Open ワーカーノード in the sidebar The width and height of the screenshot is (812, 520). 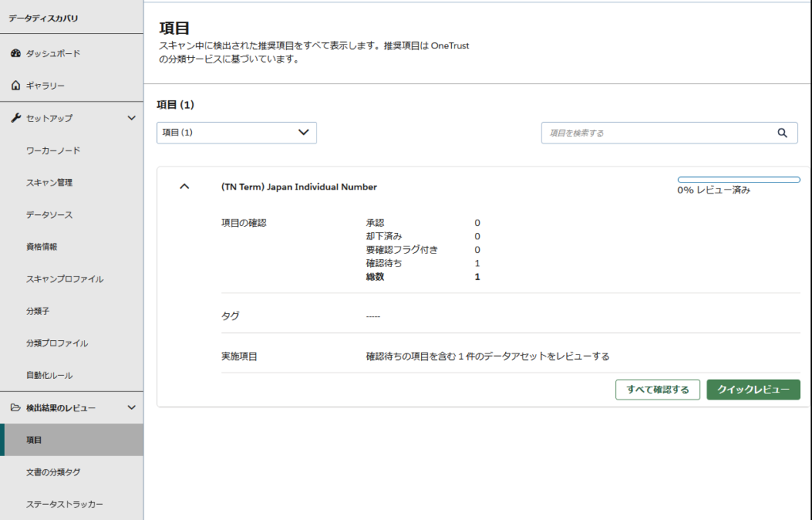tap(53, 151)
